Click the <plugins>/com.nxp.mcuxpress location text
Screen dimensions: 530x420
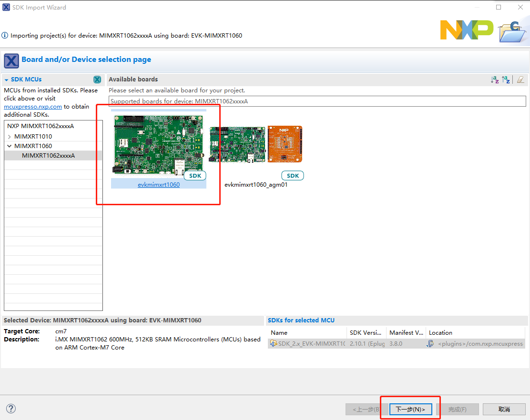[x=480, y=344]
